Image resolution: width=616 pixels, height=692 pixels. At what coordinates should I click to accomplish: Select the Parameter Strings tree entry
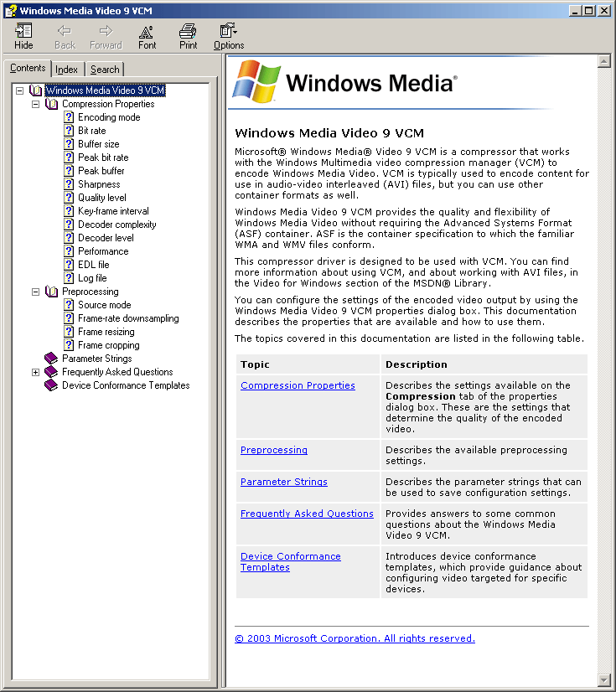point(96,359)
